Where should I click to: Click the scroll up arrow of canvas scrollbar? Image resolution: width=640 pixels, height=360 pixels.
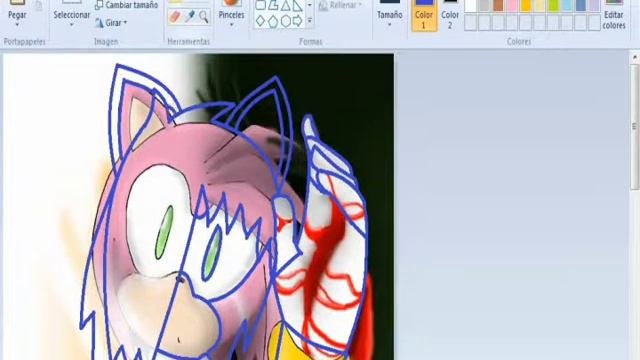[635, 58]
